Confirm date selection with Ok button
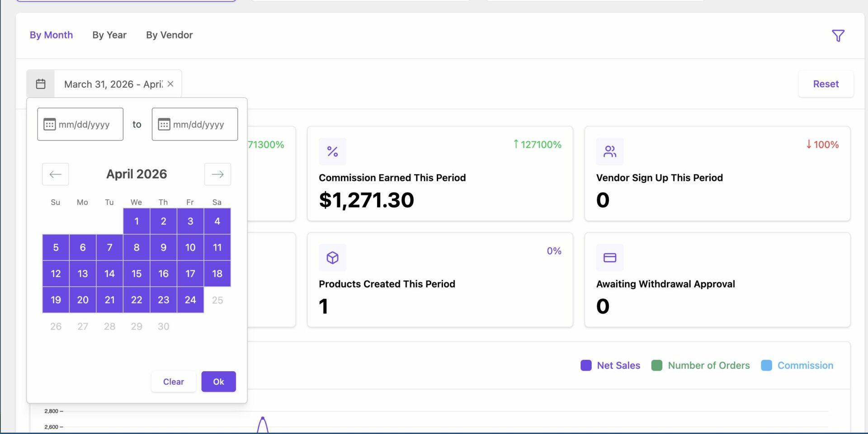Viewport: 868px width, 434px height. pos(219,382)
